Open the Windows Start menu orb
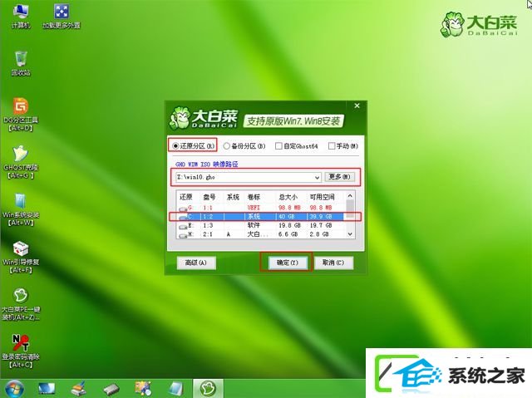Image resolution: width=532 pixels, height=398 pixels. [13, 388]
